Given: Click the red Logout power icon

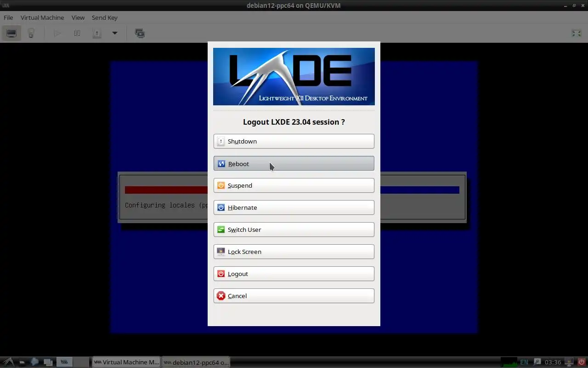Looking at the screenshot, I should point(221,274).
